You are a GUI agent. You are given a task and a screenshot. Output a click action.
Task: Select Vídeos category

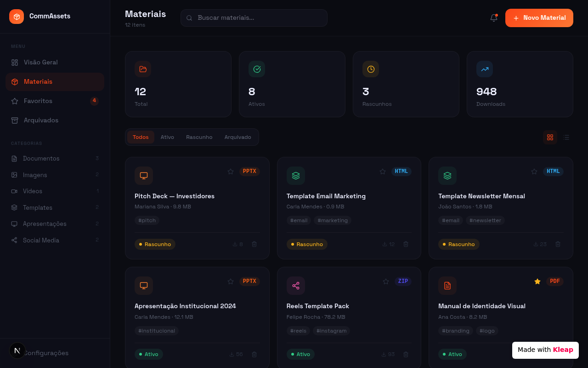coord(55,191)
